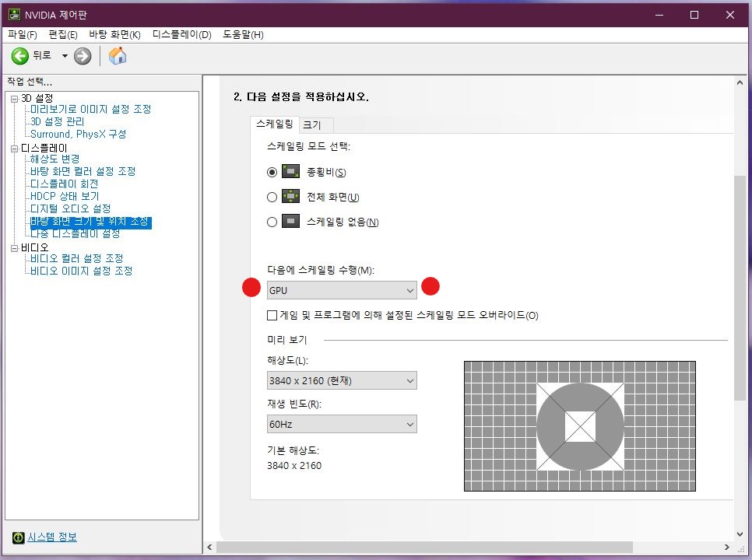Click the 뒤로 back label

click(42, 55)
